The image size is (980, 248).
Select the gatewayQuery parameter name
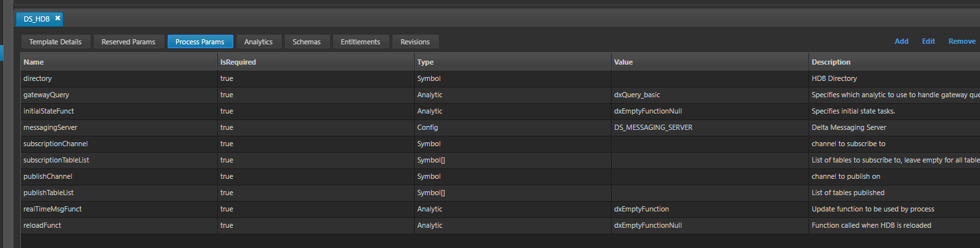(46, 95)
